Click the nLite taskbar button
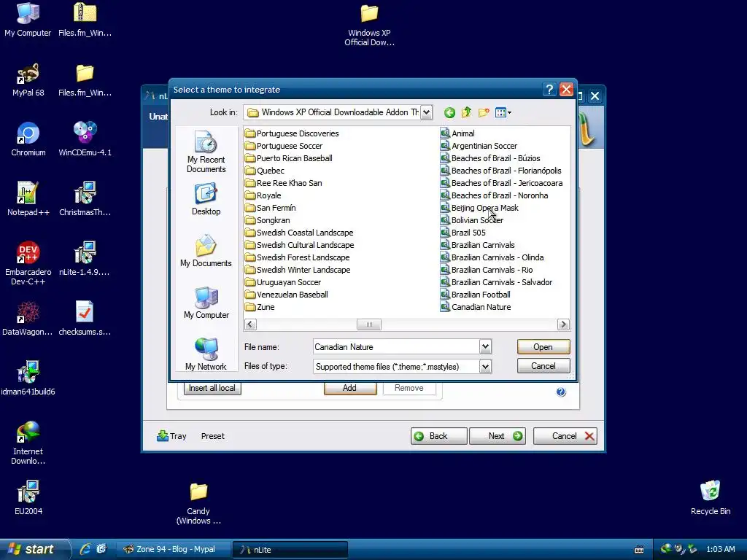This screenshot has width=747, height=560. 290,550
